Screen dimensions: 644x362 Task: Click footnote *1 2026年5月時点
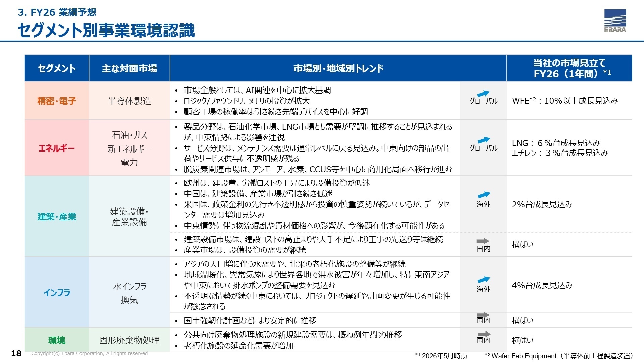pyautogui.click(x=441, y=356)
